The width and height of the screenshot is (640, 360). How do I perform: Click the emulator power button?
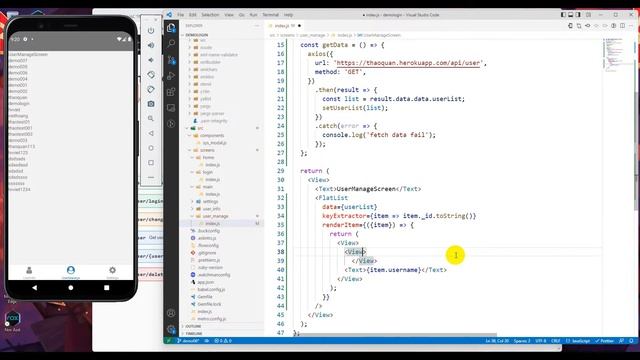point(151,31)
